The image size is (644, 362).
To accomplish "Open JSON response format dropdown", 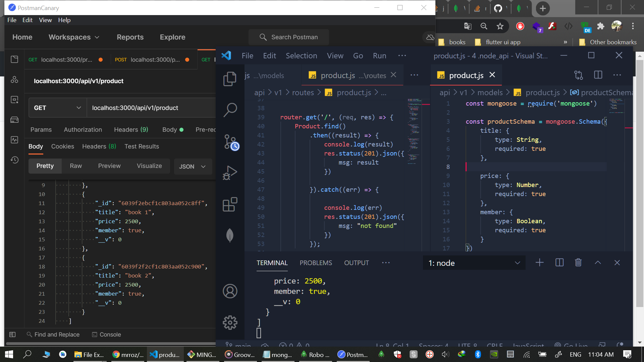I will [x=193, y=167].
